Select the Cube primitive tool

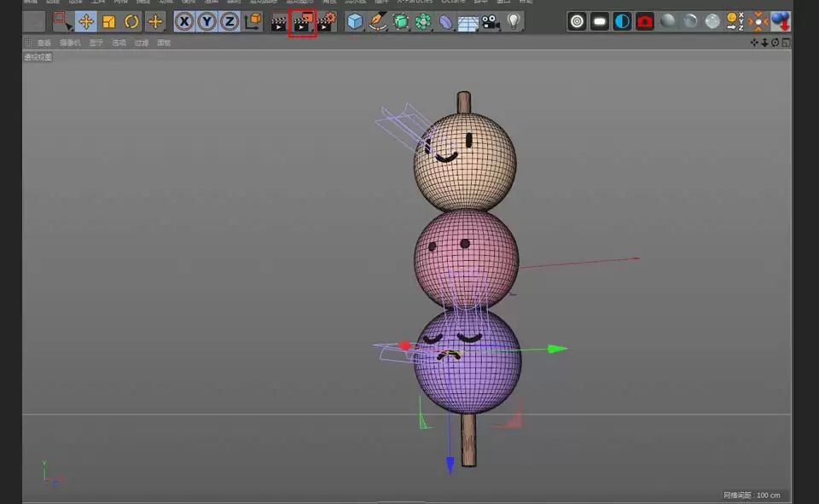tap(354, 21)
